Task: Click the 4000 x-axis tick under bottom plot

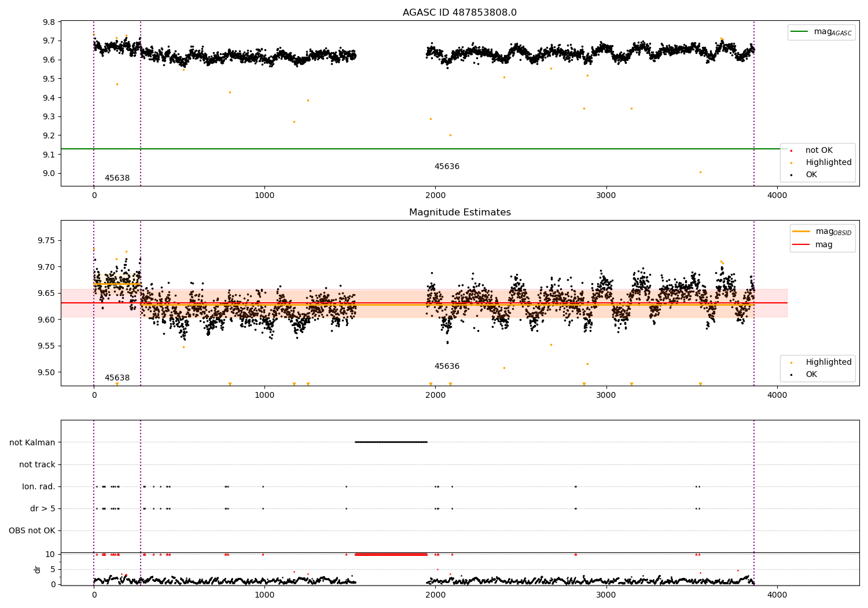Action: 777,595
